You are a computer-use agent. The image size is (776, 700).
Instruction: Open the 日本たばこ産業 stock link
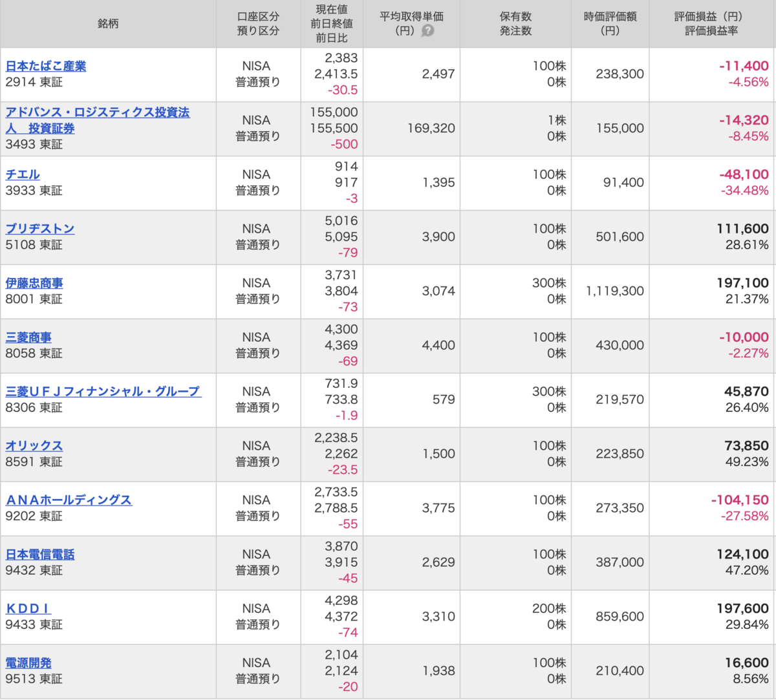[45, 66]
